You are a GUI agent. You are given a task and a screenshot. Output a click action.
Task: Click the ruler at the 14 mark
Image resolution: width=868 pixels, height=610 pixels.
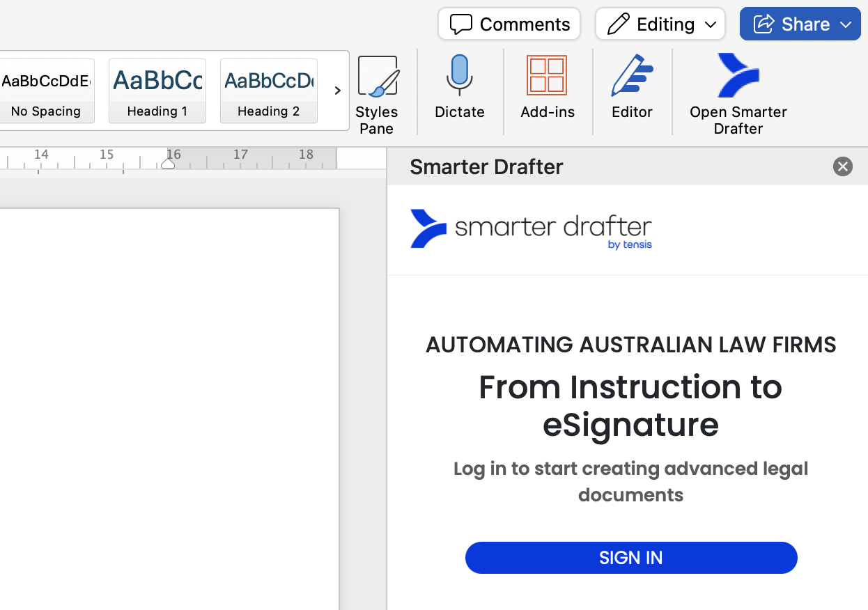point(41,155)
